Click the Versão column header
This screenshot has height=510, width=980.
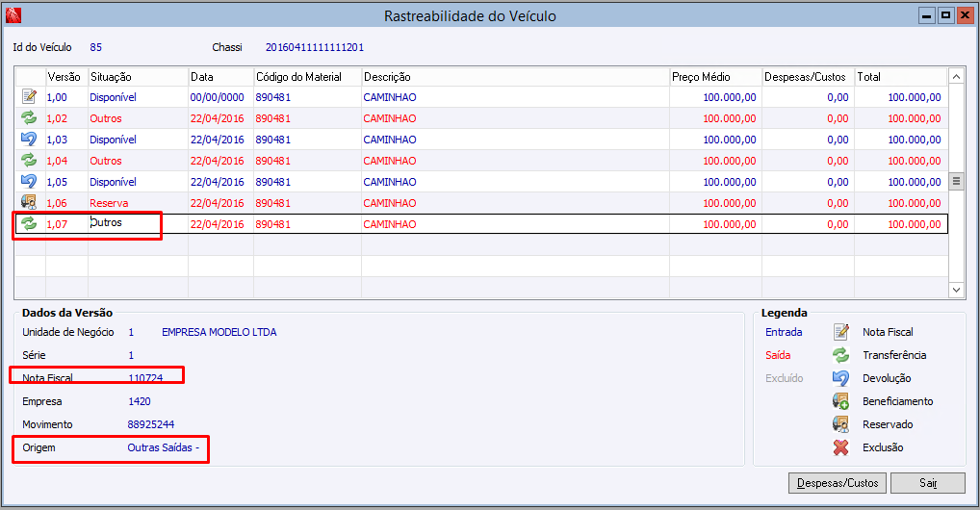[x=66, y=77]
